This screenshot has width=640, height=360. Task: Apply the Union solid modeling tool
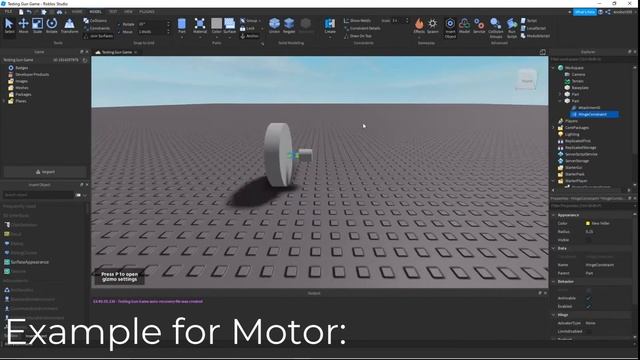point(274,25)
